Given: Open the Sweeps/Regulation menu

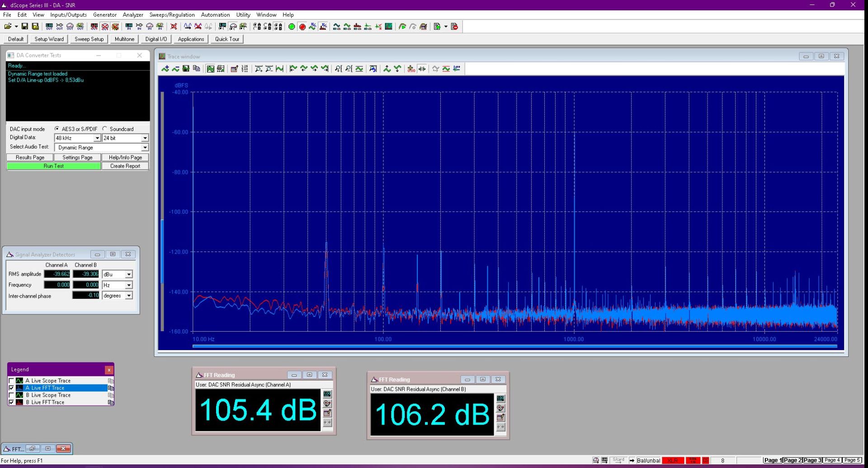Looking at the screenshot, I should click(x=172, y=15).
